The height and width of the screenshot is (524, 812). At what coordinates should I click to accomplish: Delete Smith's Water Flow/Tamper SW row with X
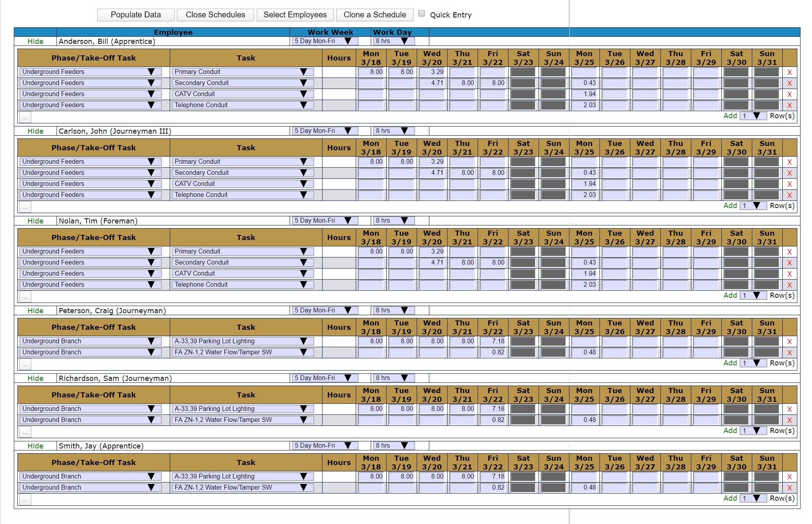(789, 488)
